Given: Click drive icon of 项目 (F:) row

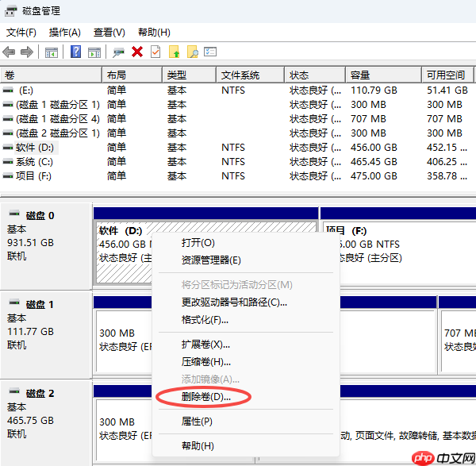Looking at the screenshot, I should [x=8, y=176].
